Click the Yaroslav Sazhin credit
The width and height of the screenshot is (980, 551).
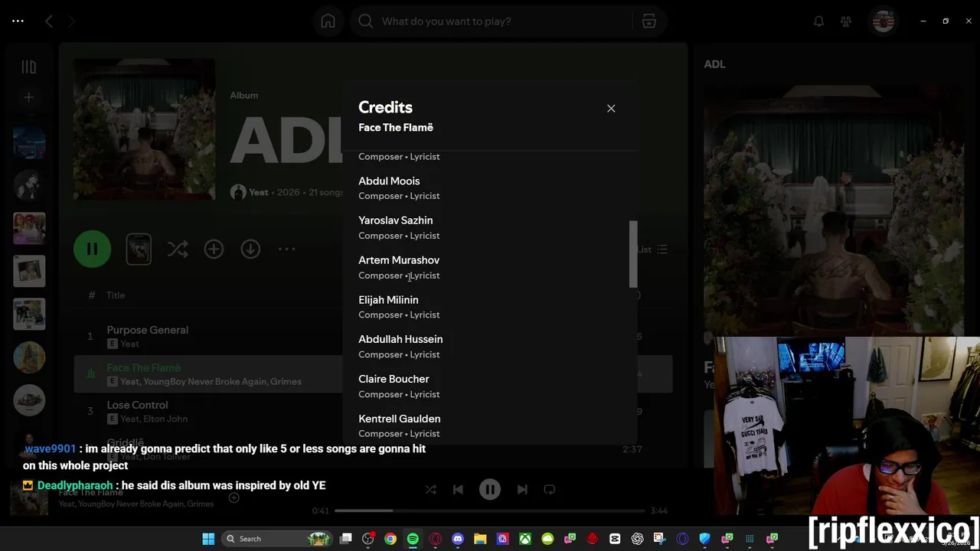[x=395, y=220]
